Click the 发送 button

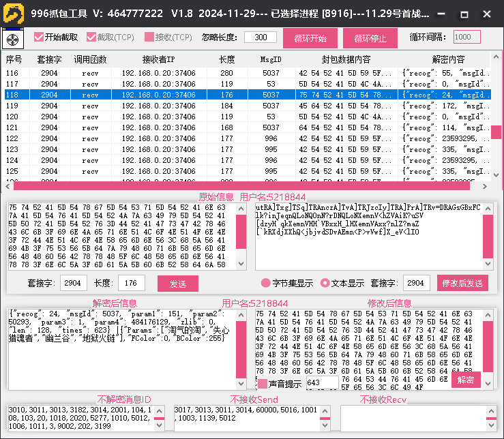pyautogui.click(x=177, y=283)
